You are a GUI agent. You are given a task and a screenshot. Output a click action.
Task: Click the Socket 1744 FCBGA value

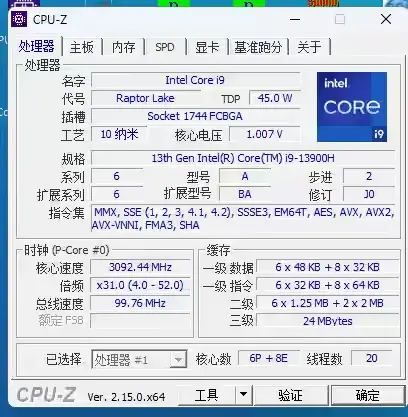[x=195, y=116]
